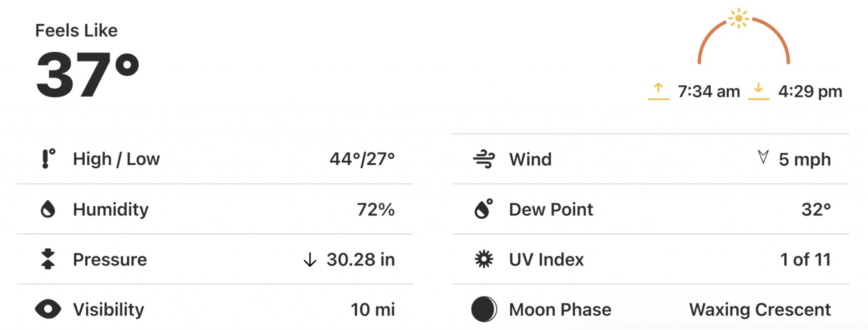
Task: Click the sunrise up-arrow icon
Action: point(659,92)
